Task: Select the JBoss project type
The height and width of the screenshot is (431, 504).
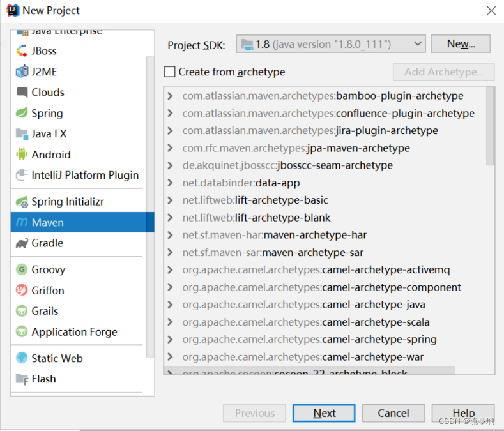Action: 79,51
